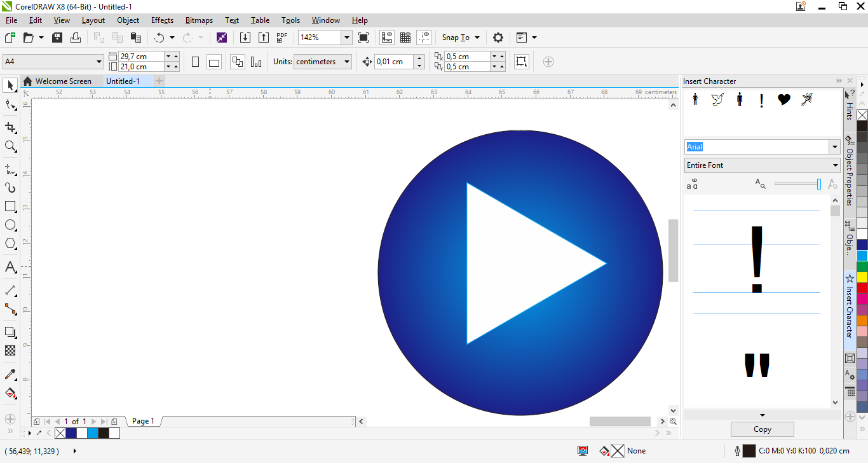Screen dimensions: 868x463
Task: Select the Drop Shadow tool
Action: 10,332
